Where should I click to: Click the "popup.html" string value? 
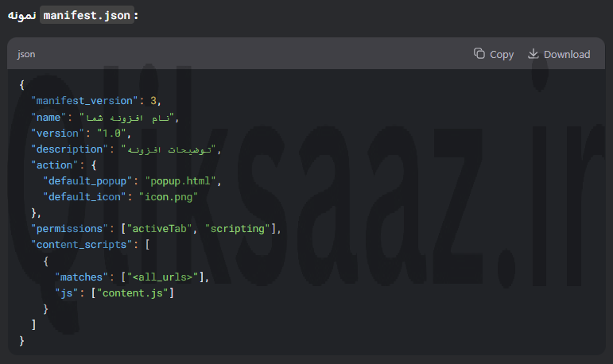click(x=180, y=181)
